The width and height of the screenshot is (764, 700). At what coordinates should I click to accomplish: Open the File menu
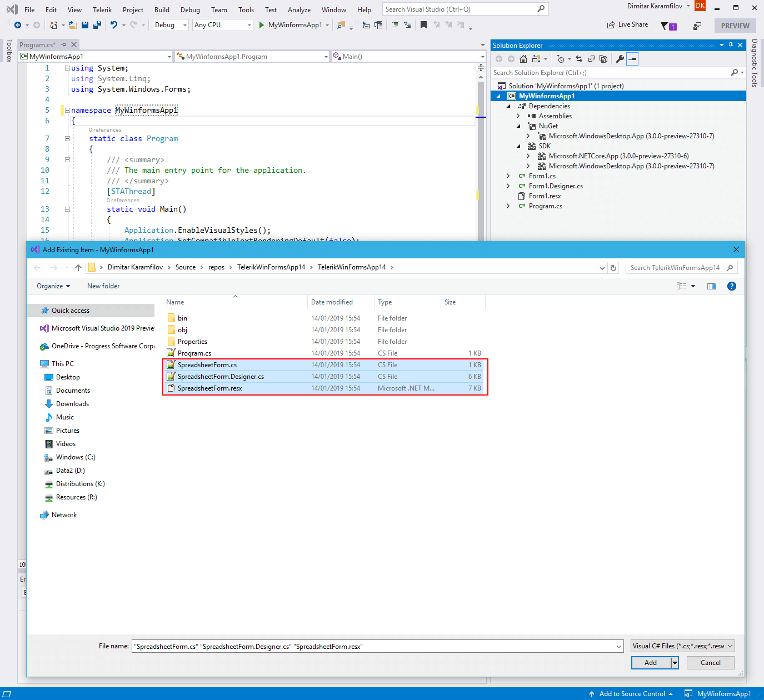[x=29, y=9]
